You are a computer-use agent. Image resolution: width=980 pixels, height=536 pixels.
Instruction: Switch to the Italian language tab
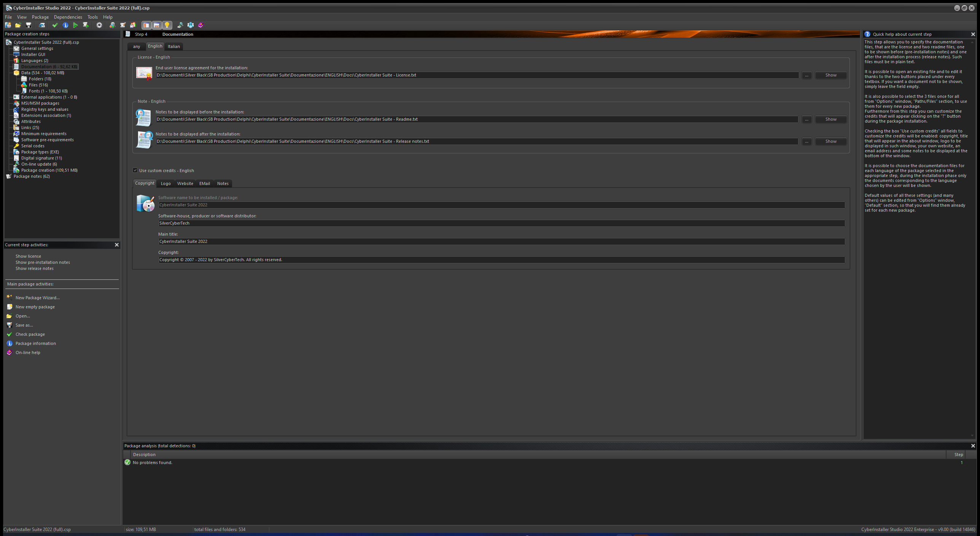point(174,46)
